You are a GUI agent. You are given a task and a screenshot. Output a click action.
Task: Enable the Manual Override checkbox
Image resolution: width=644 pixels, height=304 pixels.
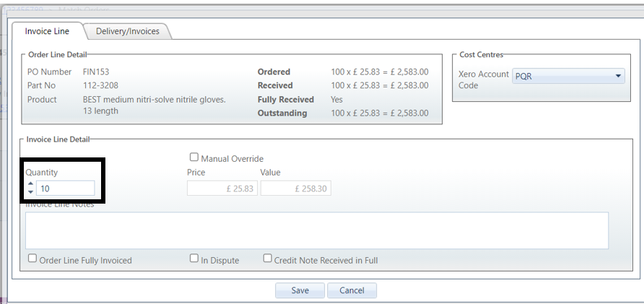194,157
